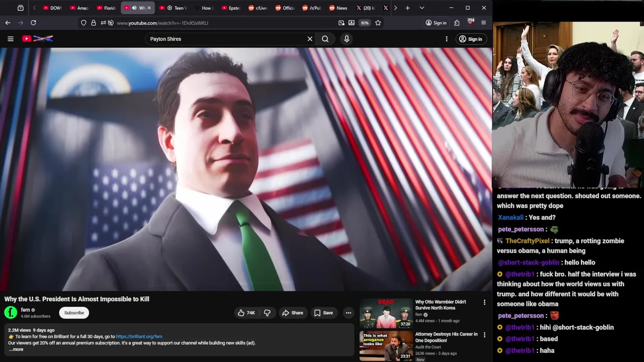The image size is (644, 362).
Task: Switch to the DOW YouTube tab
Action: pos(52,8)
